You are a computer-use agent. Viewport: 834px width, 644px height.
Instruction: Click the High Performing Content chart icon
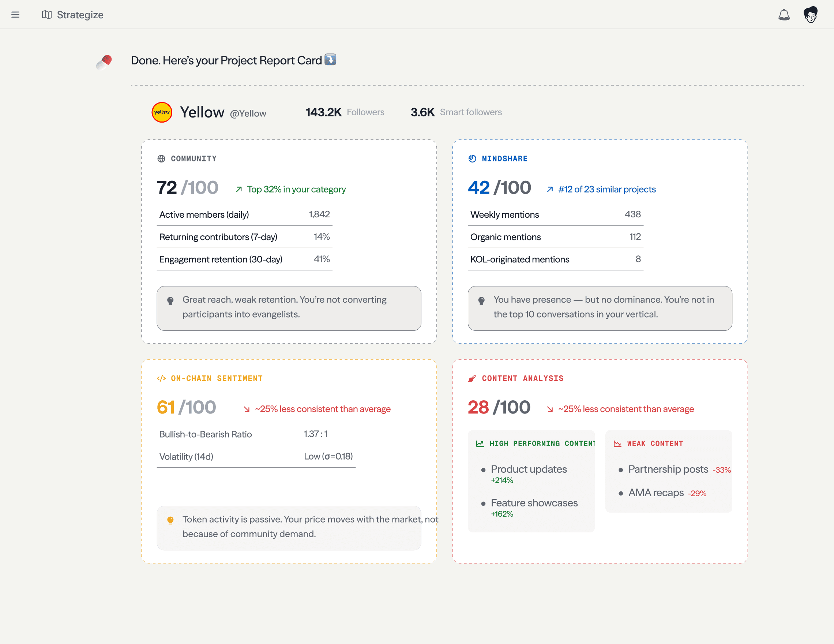click(x=480, y=443)
